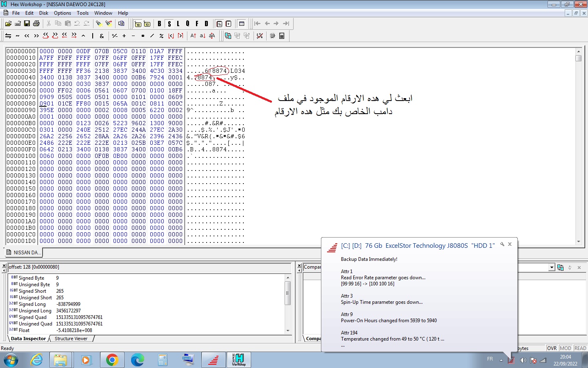The height and width of the screenshot is (368, 588).
Task: Click the Unsigned Long value 3456172297
Action: (x=68, y=311)
